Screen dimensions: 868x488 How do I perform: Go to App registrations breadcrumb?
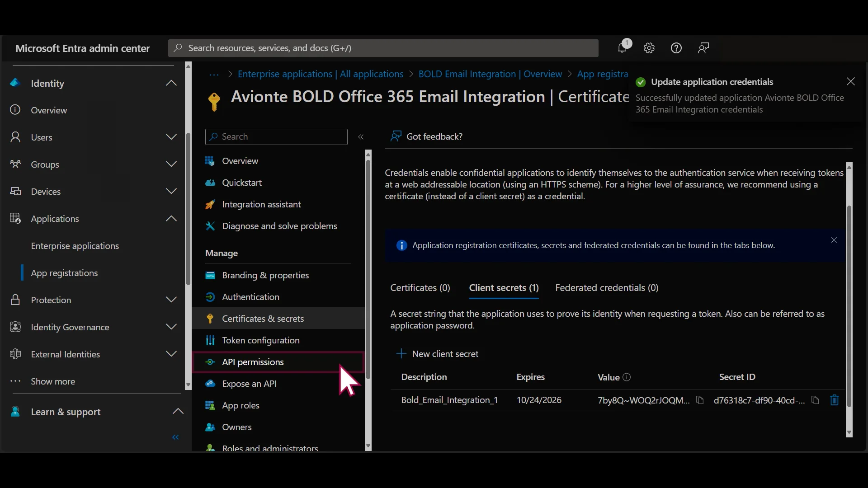[603, 75]
